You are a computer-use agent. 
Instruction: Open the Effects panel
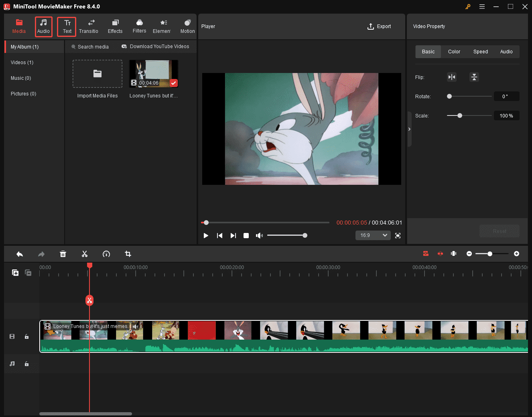[x=115, y=26]
